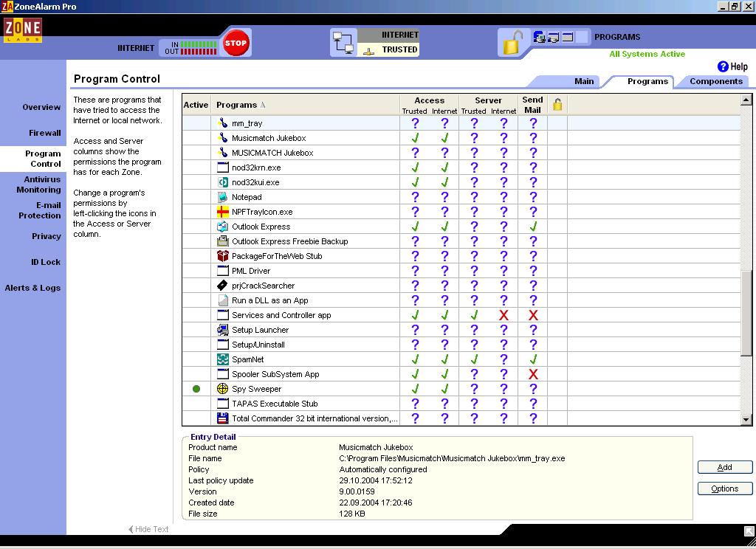Screen dimensions: 756x549
Task: Open Antivirus Monitoring in the sidebar
Action: click(x=38, y=184)
